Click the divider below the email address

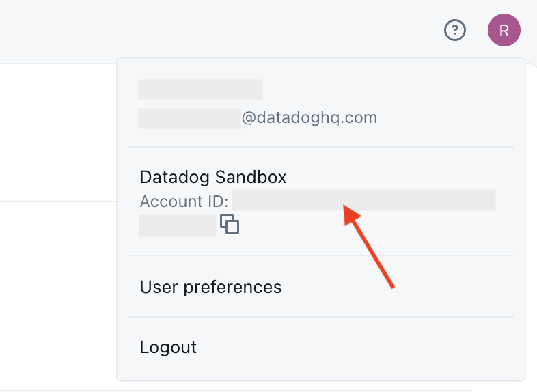tap(321, 147)
